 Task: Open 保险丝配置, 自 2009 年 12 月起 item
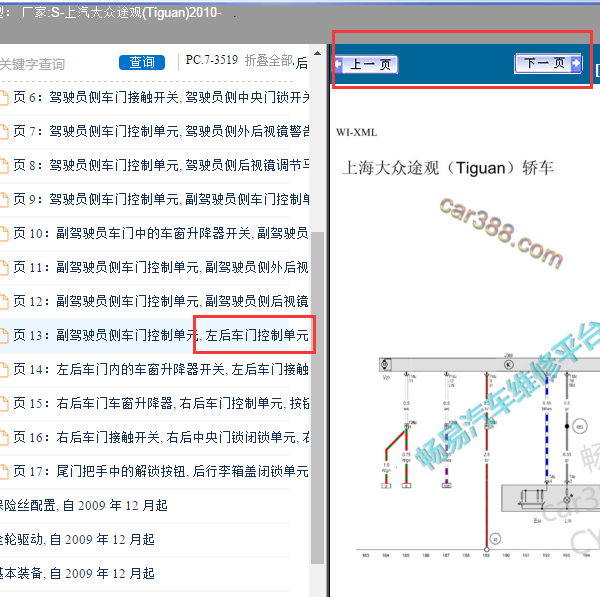[x=83, y=506]
